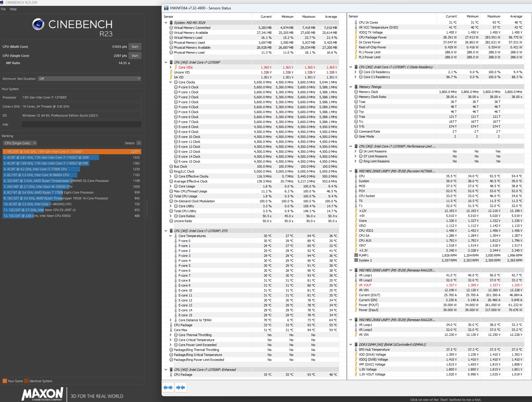Select the 13th Gen Core i7-13700KF ranking bar
The image size is (532, 402).
pyautogui.click(x=72, y=152)
